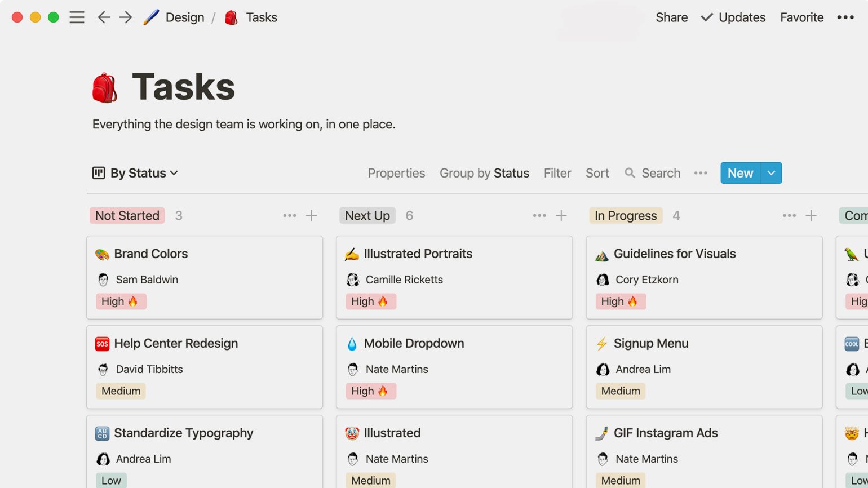
Task: Add a card to Not Started column
Action: pyautogui.click(x=311, y=215)
